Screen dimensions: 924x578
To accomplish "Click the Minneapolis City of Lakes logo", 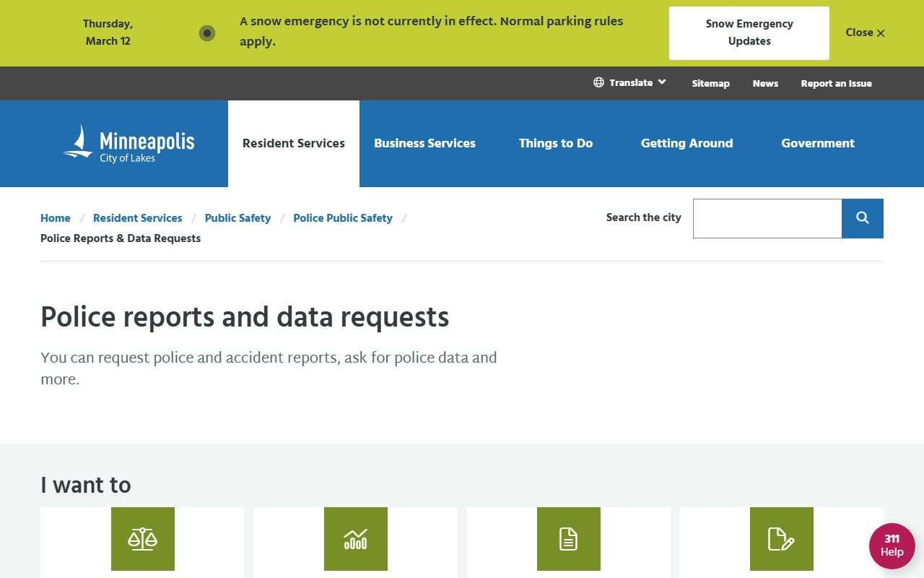I will coord(129,144).
